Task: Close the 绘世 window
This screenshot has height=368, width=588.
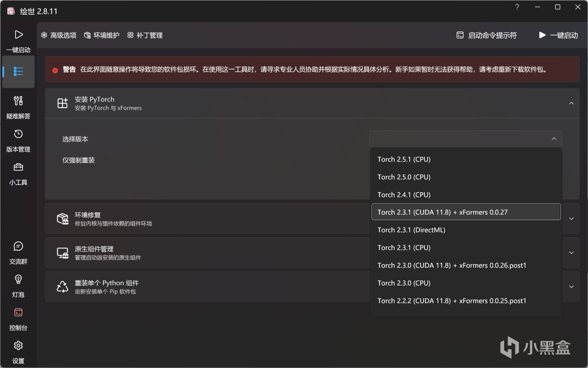Action: 578,7
